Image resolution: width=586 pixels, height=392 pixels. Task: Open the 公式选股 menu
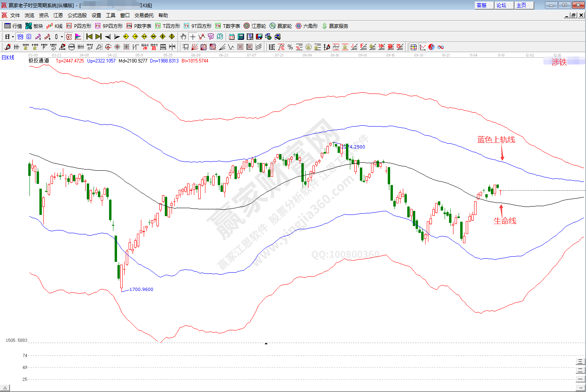(x=77, y=16)
